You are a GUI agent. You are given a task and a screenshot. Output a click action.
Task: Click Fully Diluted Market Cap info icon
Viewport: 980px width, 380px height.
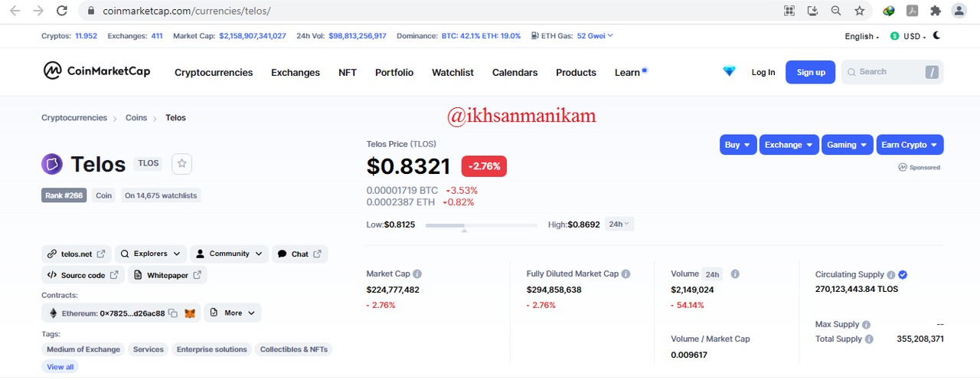(x=626, y=274)
